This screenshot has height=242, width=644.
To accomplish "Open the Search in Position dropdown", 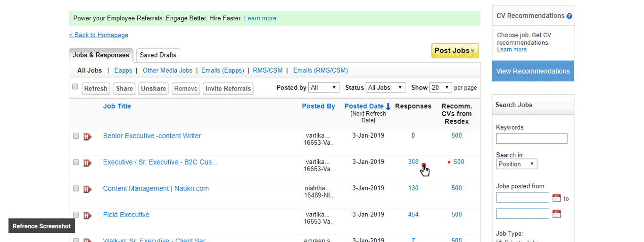I will (x=517, y=164).
